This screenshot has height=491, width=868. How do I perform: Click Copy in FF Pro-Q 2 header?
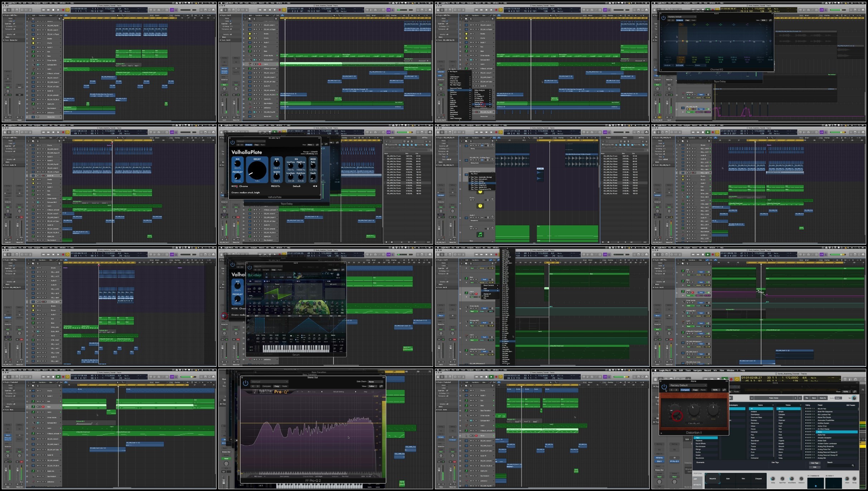(x=277, y=386)
